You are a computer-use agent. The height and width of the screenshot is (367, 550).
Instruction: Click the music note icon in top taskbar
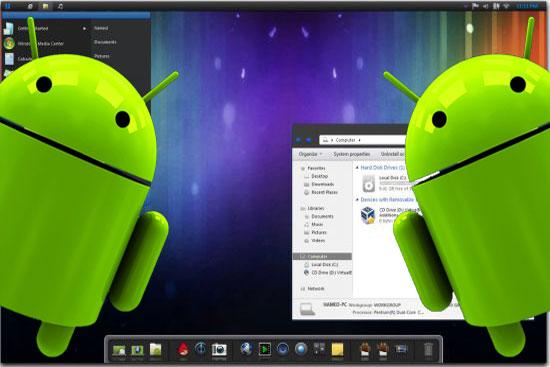pyautogui.click(x=60, y=6)
